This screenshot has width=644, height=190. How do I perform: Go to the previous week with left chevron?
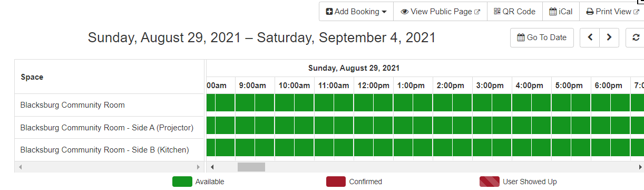(x=590, y=37)
